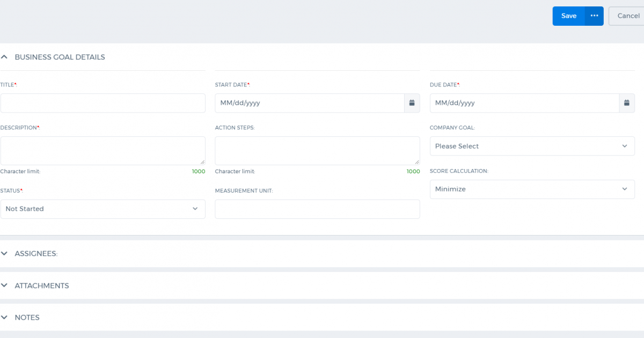Collapse the Business Goal Details section
The image size is (644, 338).
[4, 57]
